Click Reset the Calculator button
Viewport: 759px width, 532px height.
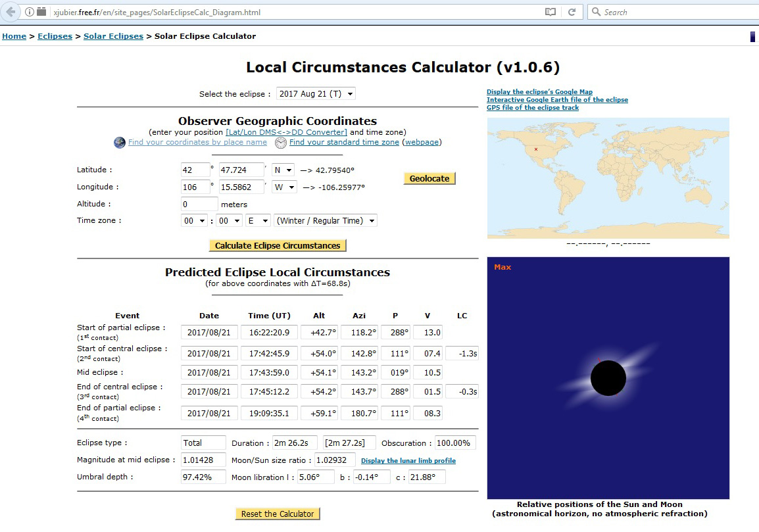tap(278, 514)
